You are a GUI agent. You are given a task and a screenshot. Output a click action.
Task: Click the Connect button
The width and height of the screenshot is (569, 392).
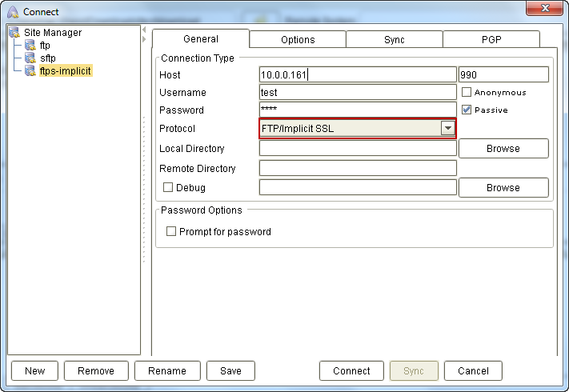[x=351, y=370]
